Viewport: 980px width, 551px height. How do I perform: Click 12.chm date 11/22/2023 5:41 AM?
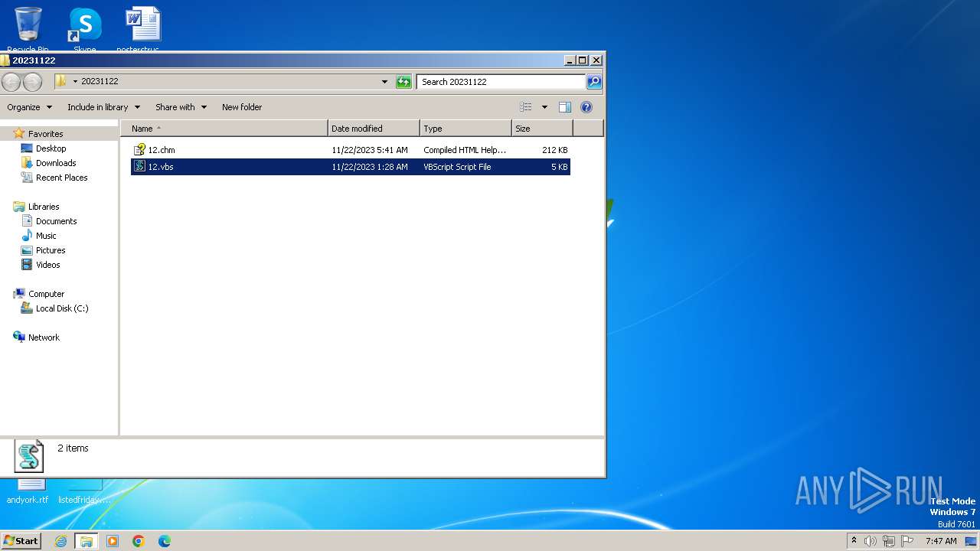[x=370, y=150]
